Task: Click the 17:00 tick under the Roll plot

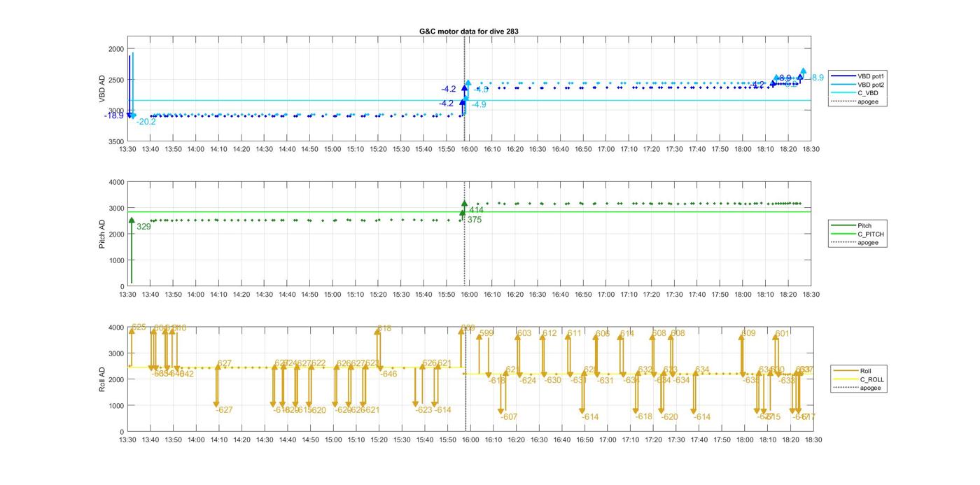Action: (608, 440)
